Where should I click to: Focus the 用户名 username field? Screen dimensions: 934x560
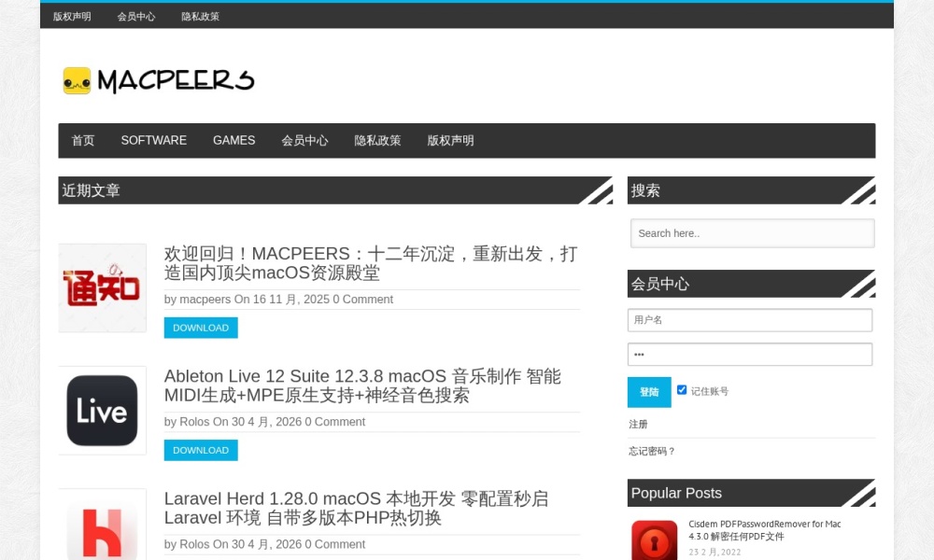pos(750,320)
